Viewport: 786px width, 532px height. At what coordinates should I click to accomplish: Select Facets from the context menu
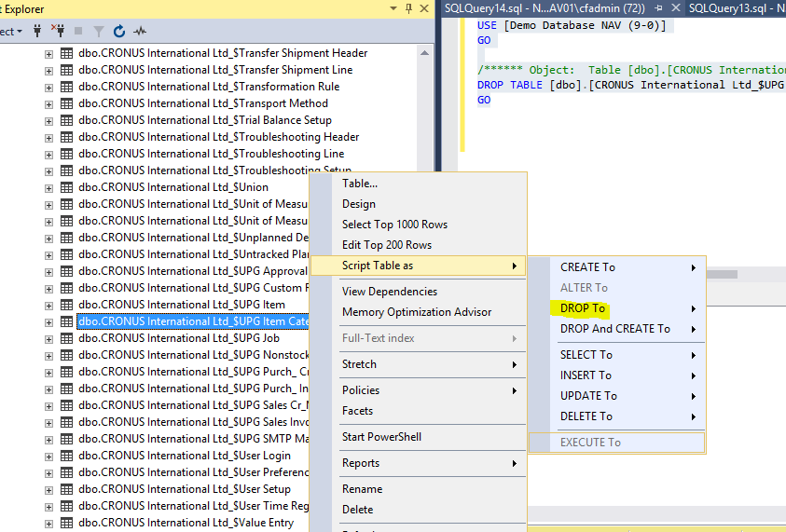pos(418,411)
